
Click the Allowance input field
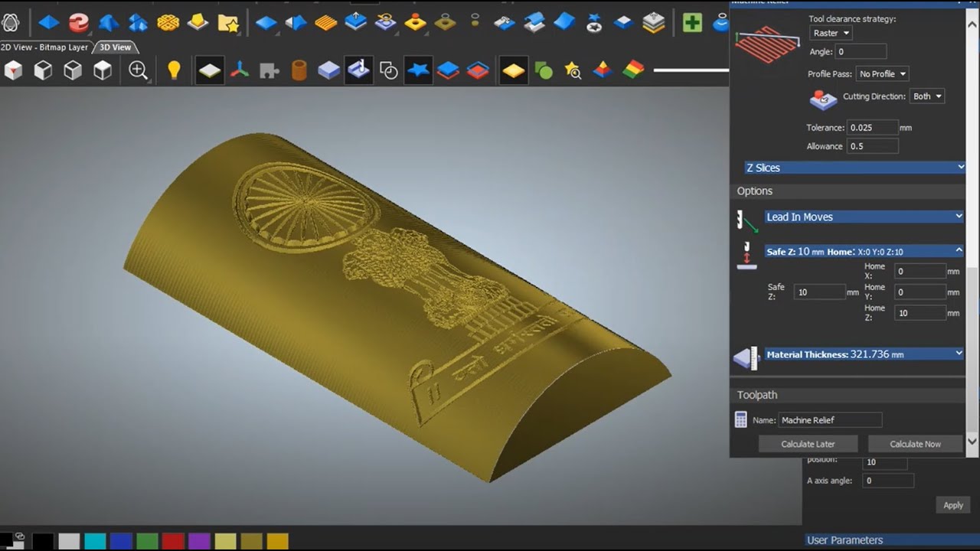tap(872, 146)
